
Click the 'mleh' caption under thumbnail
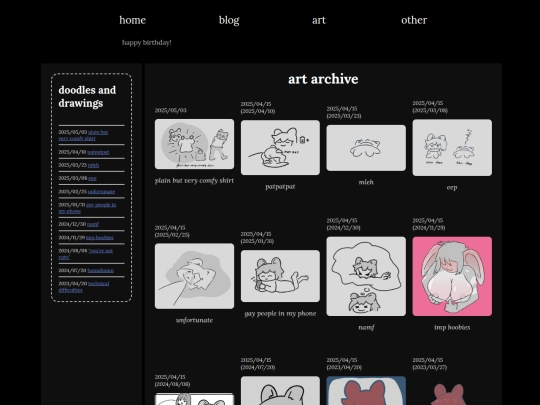[366, 182]
